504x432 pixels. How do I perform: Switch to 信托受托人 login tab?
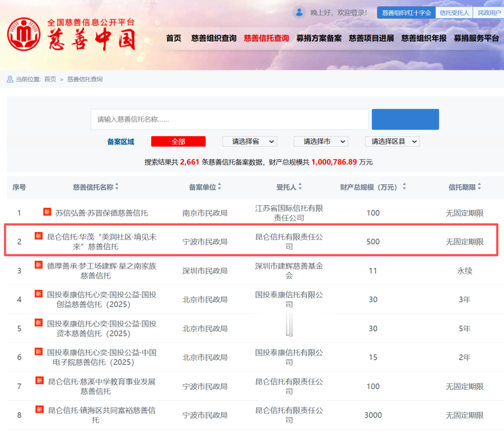point(454,13)
